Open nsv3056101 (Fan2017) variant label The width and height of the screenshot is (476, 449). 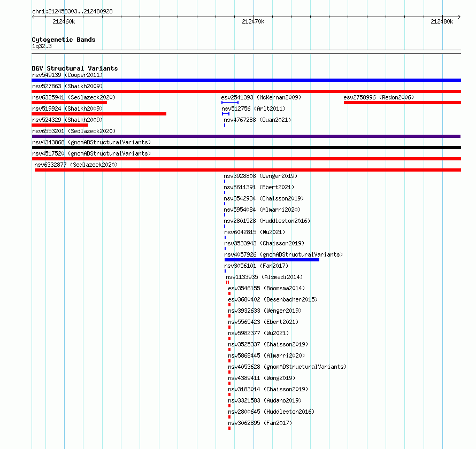[256, 266]
